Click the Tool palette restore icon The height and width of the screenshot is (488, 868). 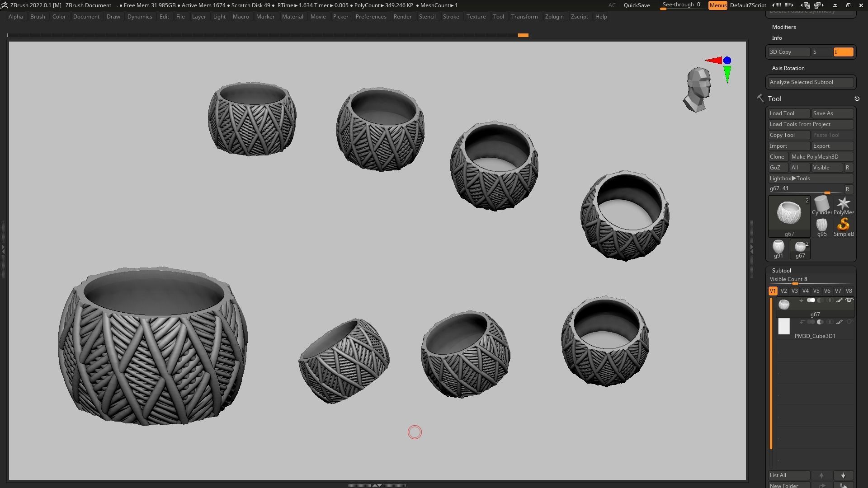pos(857,99)
